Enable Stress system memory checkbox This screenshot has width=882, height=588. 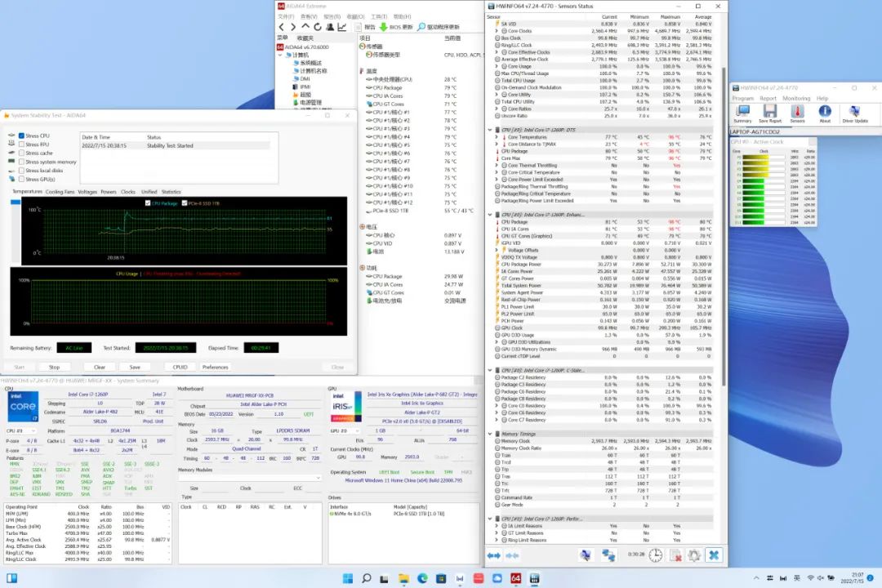coord(21,162)
